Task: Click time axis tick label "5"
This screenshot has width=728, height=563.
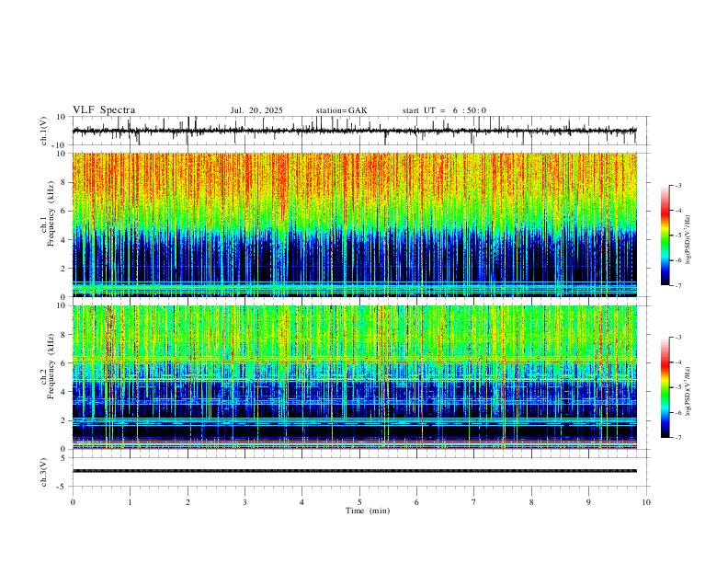Action: click(x=359, y=502)
